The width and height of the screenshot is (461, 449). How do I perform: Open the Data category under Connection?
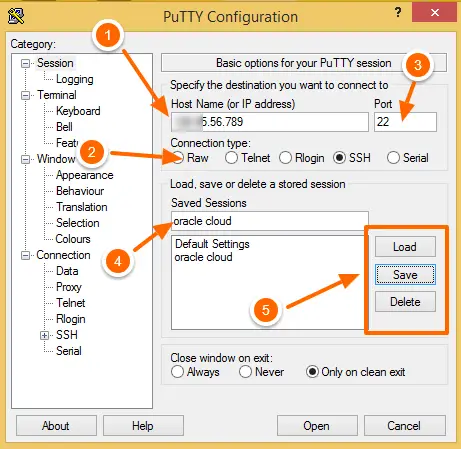67,271
